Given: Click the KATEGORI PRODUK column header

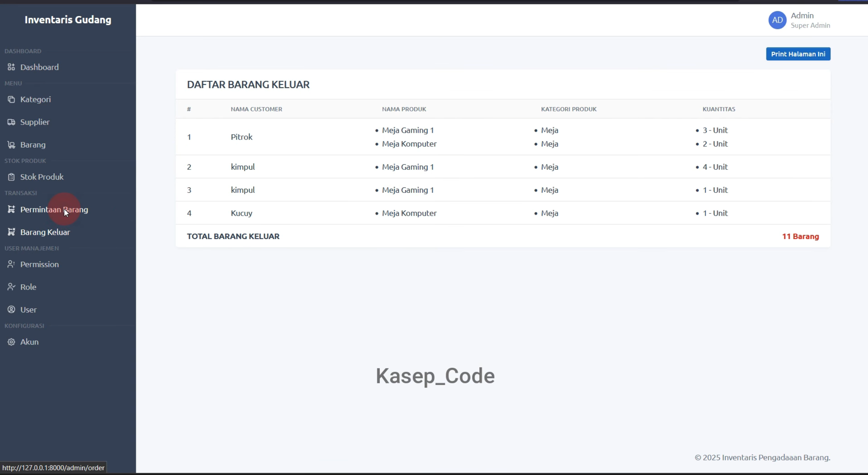Looking at the screenshot, I should pos(568,109).
